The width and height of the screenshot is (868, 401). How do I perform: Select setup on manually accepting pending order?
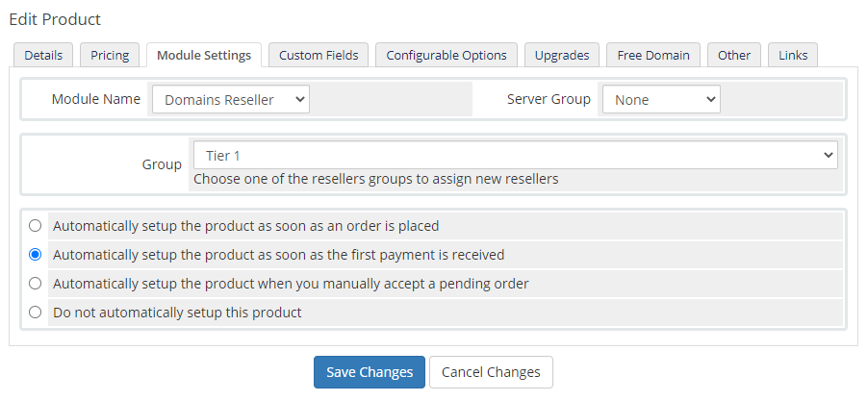coord(36,284)
